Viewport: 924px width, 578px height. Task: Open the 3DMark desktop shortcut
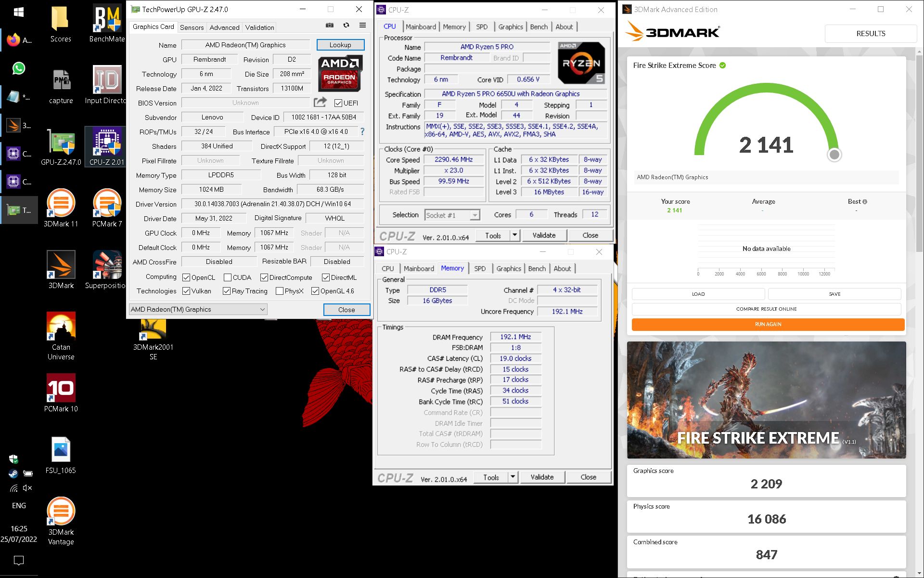61,270
